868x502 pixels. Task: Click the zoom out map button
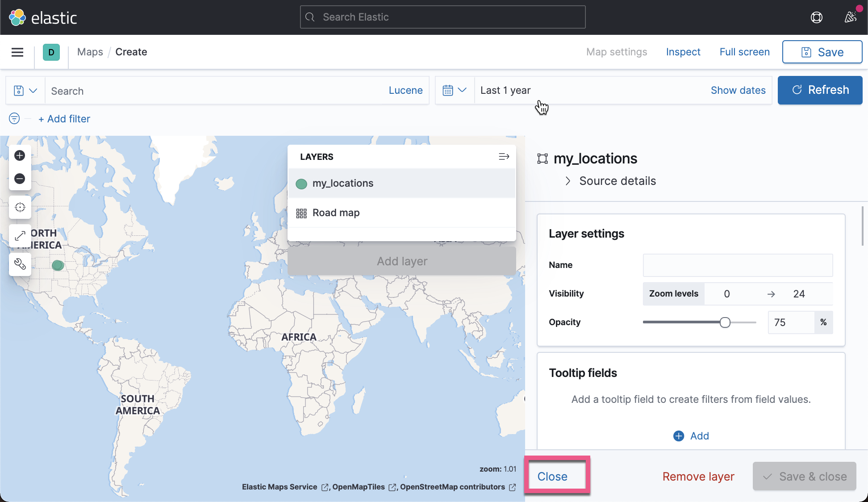(20, 179)
